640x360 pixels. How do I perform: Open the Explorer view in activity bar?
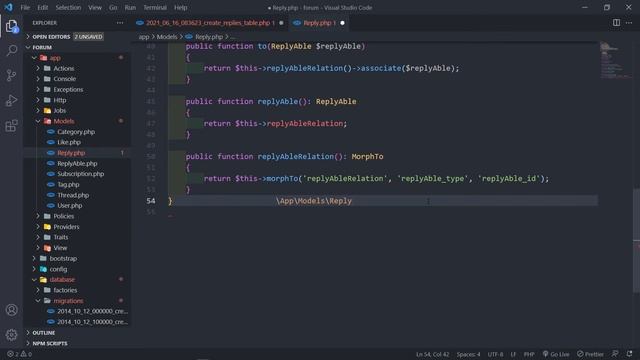tap(11, 27)
